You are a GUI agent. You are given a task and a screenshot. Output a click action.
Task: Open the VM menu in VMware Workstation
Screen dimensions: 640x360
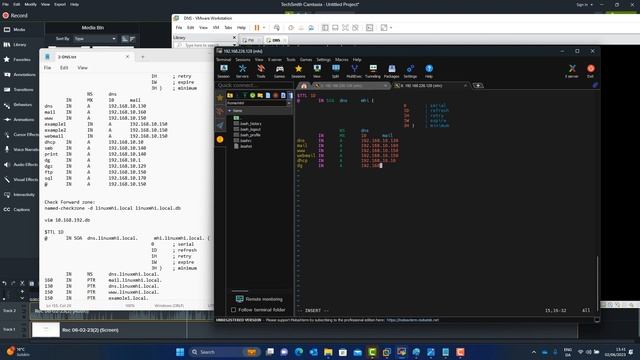tap(216, 28)
